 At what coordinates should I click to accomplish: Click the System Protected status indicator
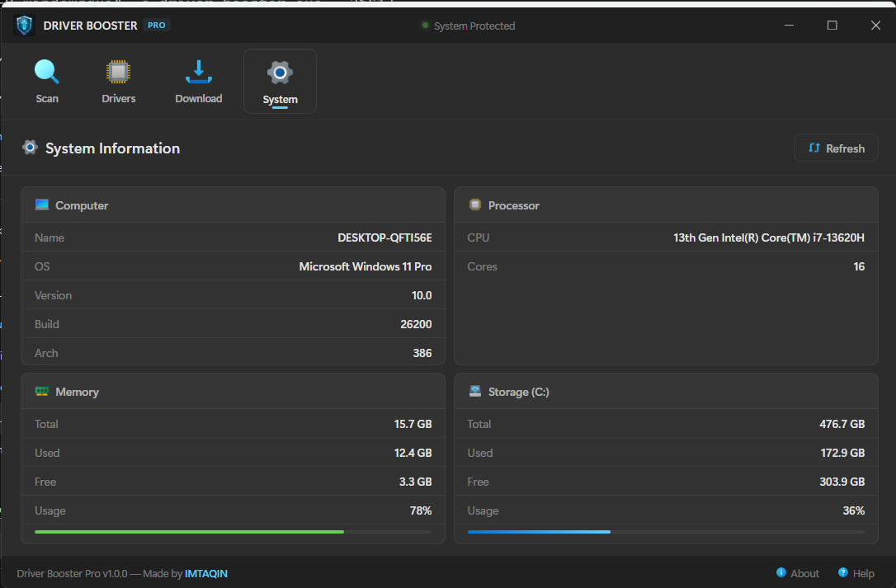pos(468,26)
